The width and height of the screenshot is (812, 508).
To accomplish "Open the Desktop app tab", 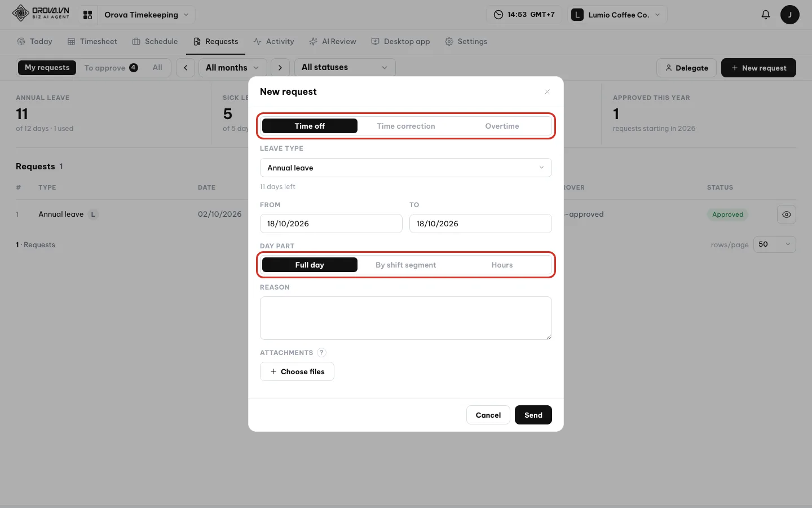I will tap(400, 42).
